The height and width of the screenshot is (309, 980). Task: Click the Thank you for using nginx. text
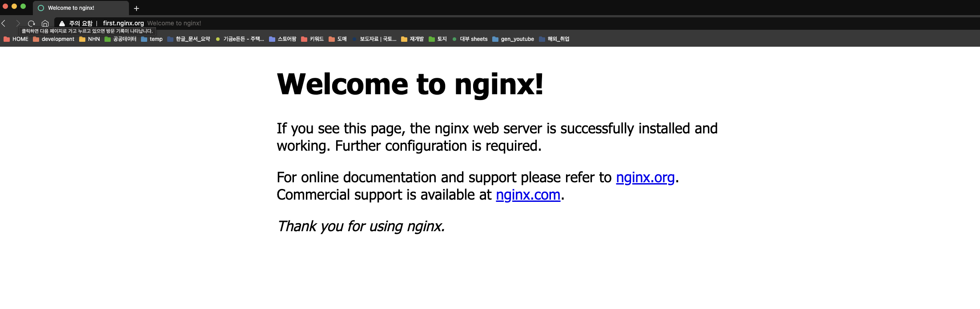[x=361, y=226]
